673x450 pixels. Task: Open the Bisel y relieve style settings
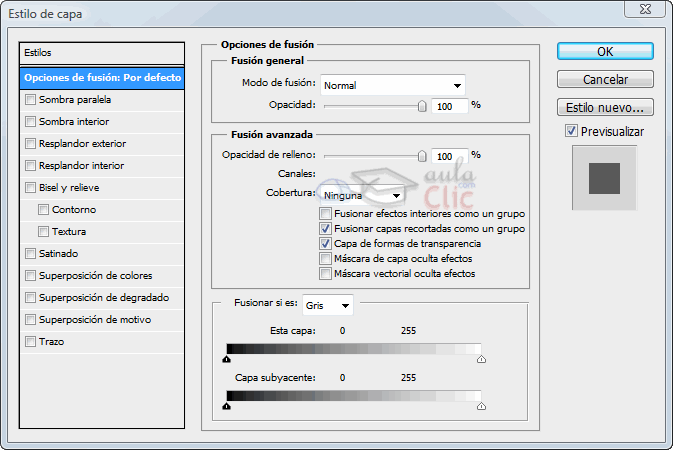coord(69,188)
